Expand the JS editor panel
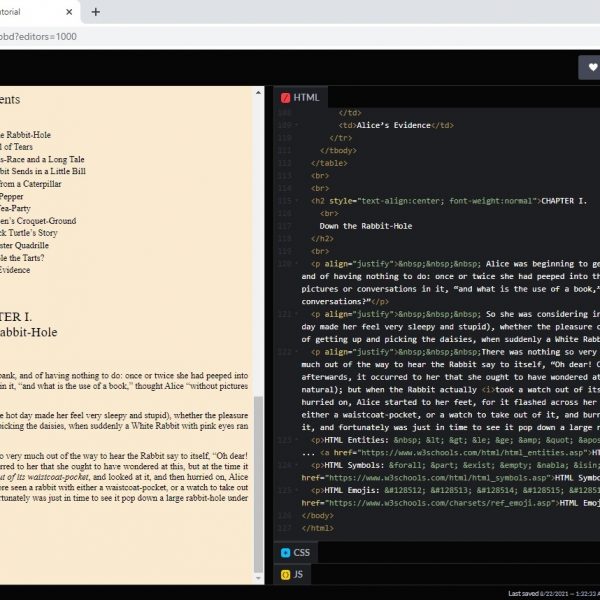 (298, 574)
